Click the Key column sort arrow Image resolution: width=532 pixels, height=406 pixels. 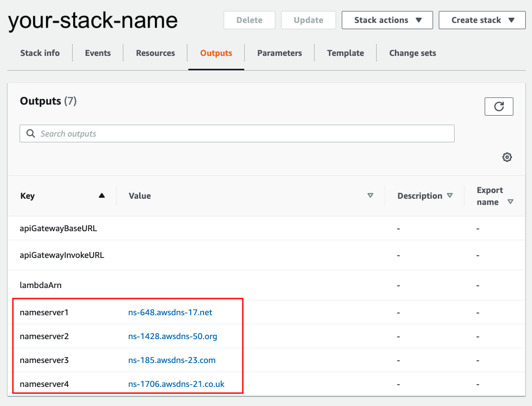(101, 195)
